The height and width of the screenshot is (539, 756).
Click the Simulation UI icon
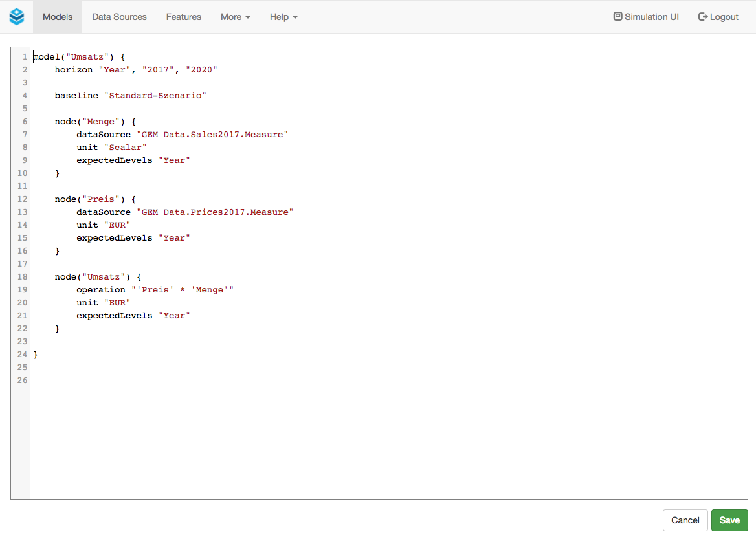coord(617,17)
